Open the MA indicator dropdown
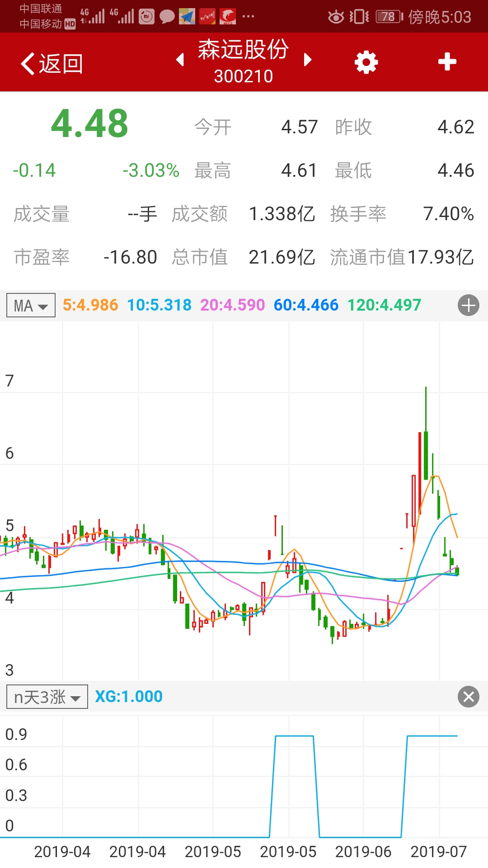 pyautogui.click(x=31, y=306)
